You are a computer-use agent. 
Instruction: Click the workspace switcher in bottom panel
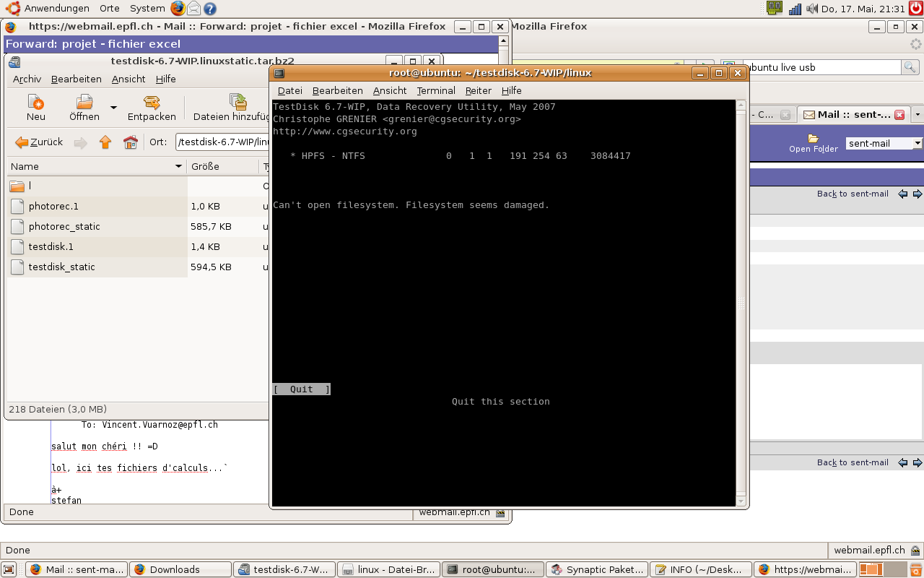(x=881, y=569)
